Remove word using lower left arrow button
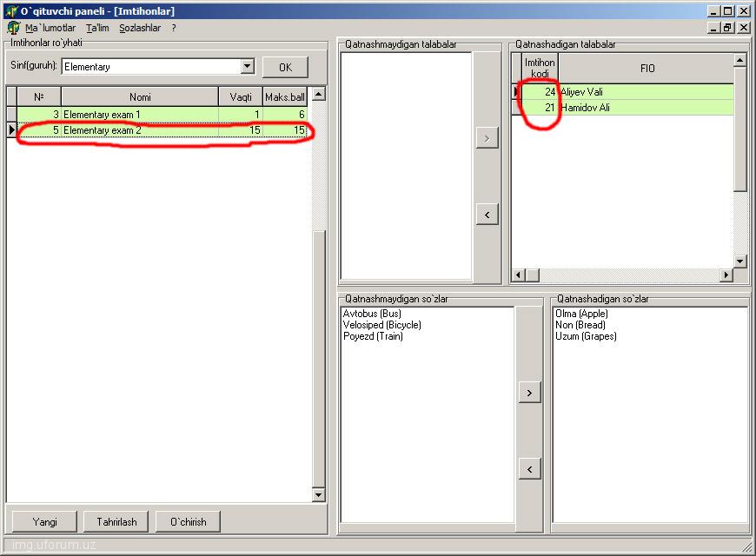Screen dimensions: 756x556 [x=529, y=469]
